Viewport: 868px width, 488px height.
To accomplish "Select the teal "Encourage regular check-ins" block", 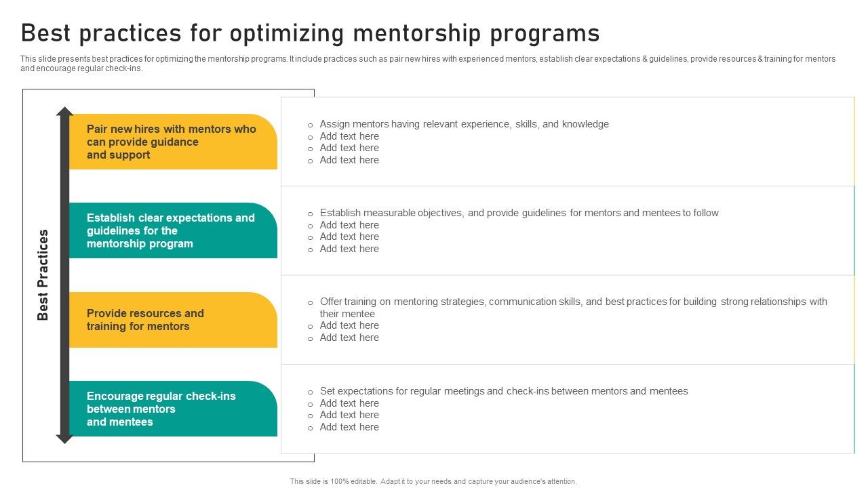I will [173, 409].
